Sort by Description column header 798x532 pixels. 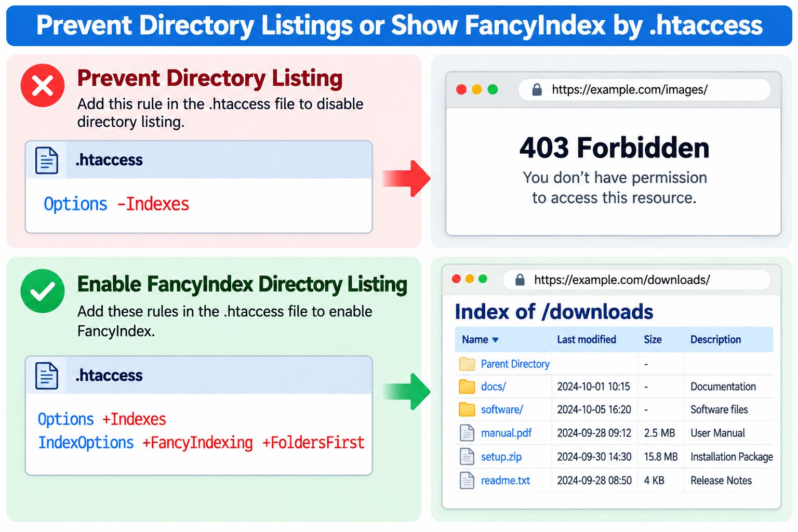tap(715, 339)
